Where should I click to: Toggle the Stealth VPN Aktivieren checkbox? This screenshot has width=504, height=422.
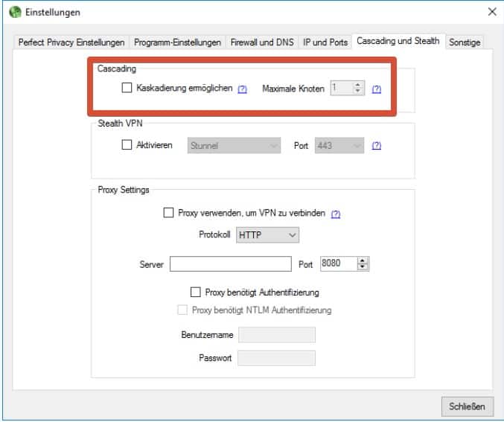[127, 145]
